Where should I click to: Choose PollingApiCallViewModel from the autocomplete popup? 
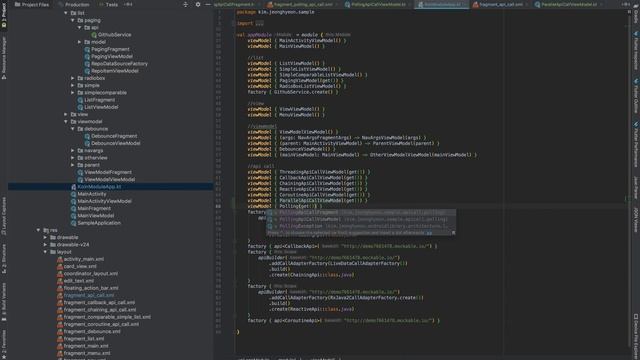click(361, 219)
